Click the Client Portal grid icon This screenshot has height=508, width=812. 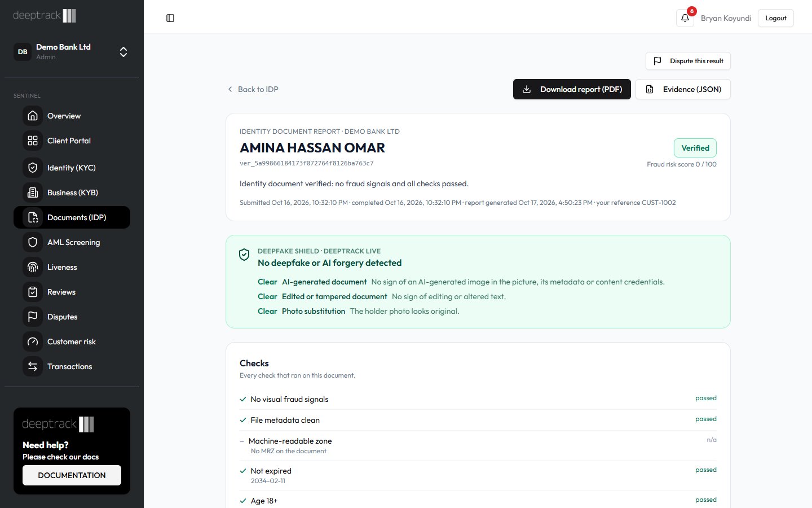(33, 141)
